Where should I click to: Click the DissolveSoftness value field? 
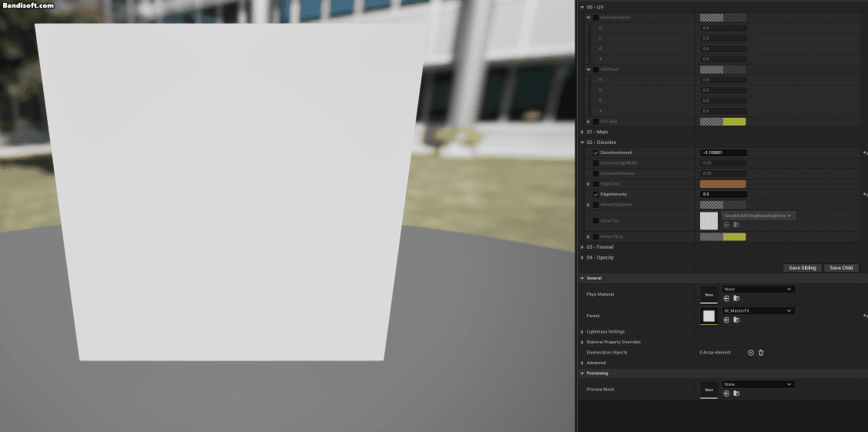point(723,174)
